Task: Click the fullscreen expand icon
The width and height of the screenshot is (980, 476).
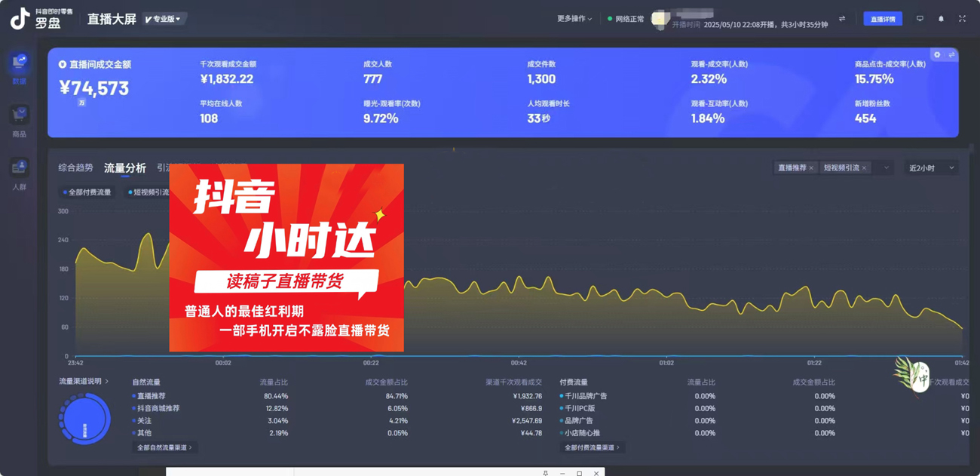Action: point(962,19)
